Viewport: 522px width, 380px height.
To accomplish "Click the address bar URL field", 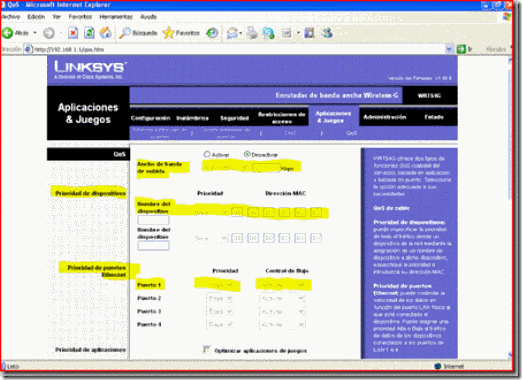I will [238, 49].
